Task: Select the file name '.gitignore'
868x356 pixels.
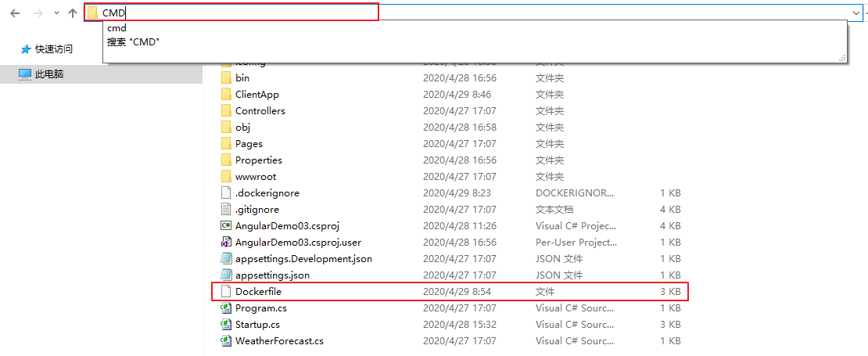Action: point(256,209)
